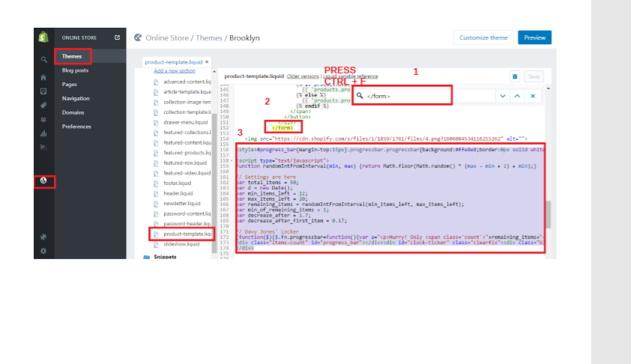This screenshot has width=631, height=364.
Task: Go to Home via sidebar house icon
Action: coord(43,76)
